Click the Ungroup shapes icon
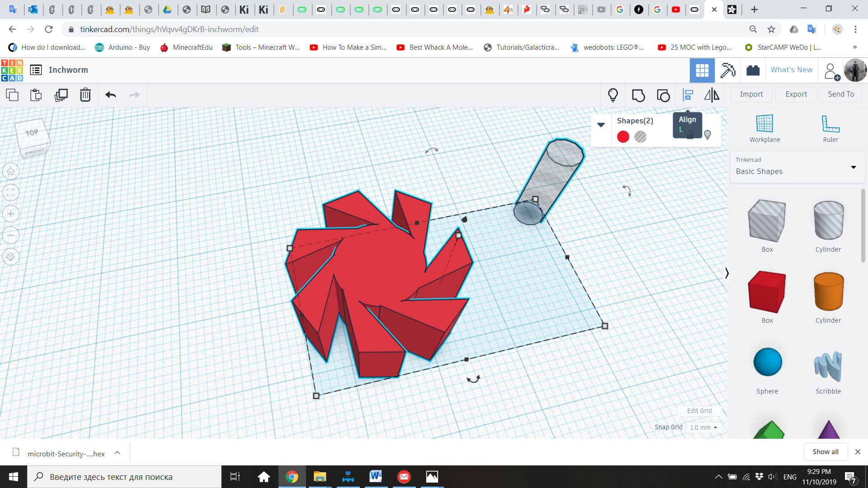The width and height of the screenshot is (868, 488). point(663,95)
